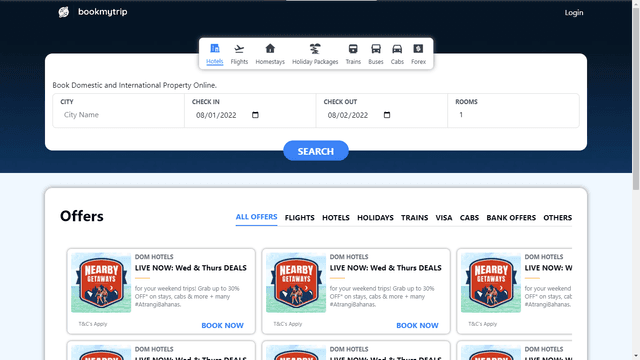Switch to the ALL OFFERS tab
640x360 pixels.
click(x=256, y=217)
